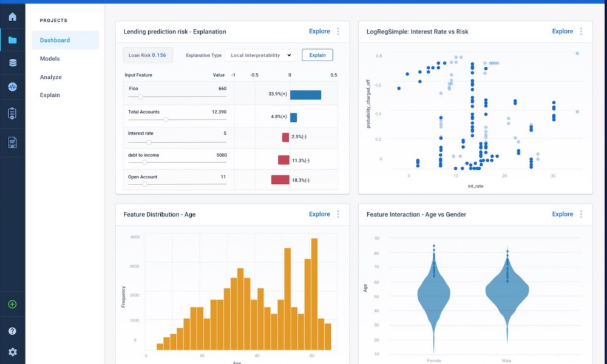The image size is (607, 364).
Task: Click the blue Fico 33.9% contribution bar
Action: 305,95
